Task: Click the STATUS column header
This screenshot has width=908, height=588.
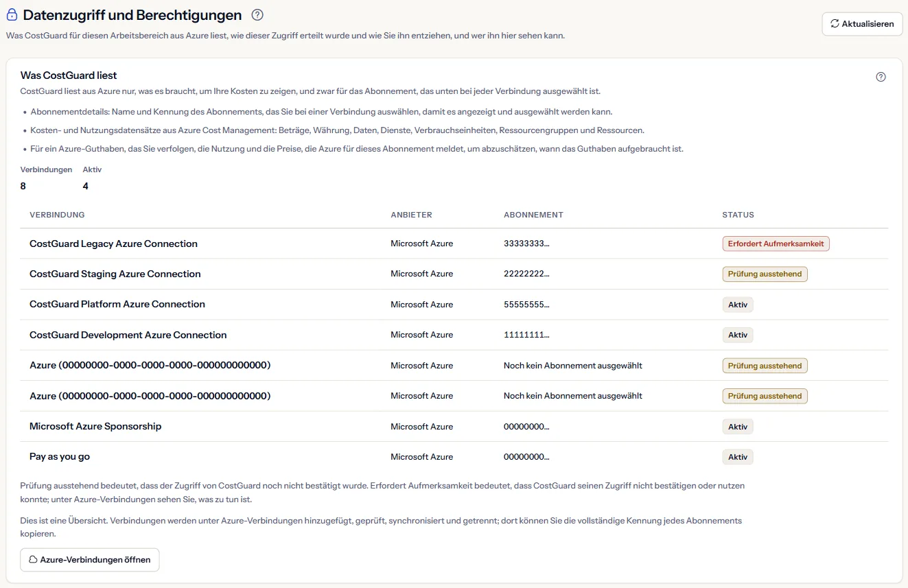Action: (x=738, y=215)
